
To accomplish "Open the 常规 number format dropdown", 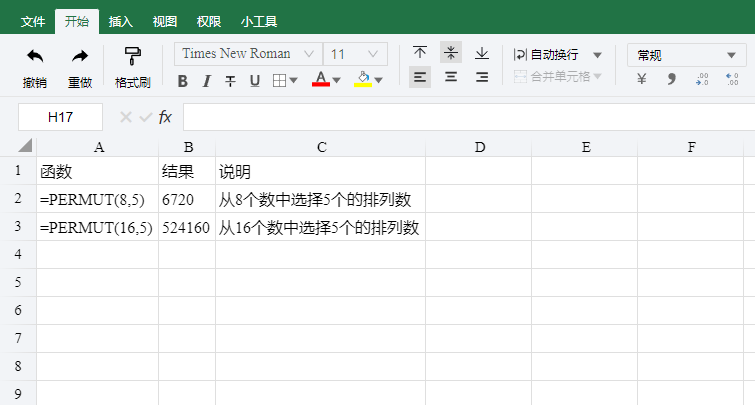I will [x=686, y=55].
